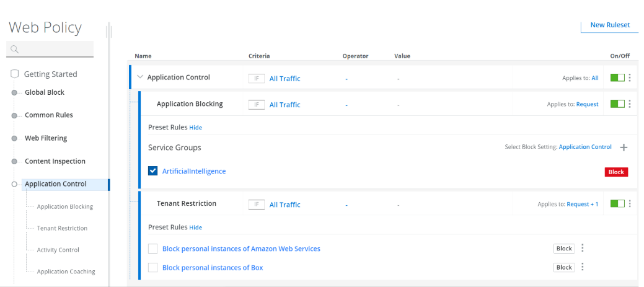
Task: Click the On/Off column header
Action: coord(620,56)
